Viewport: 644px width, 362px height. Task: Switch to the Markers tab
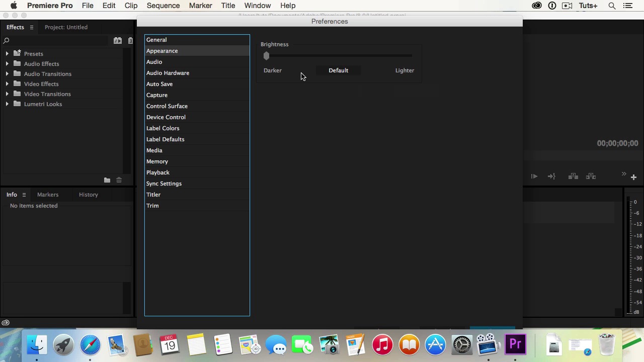click(48, 195)
